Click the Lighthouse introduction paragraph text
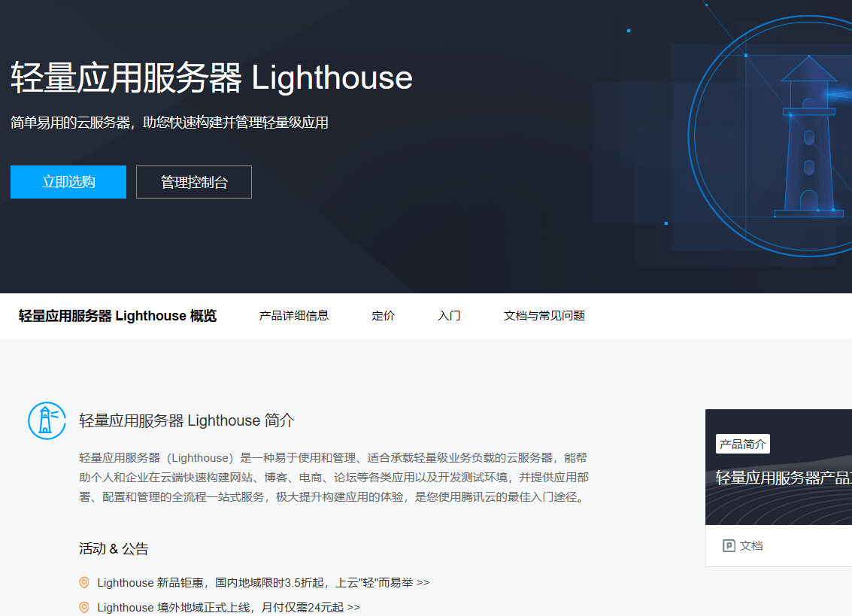This screenshot has width=852, height=616. (334, 478)
